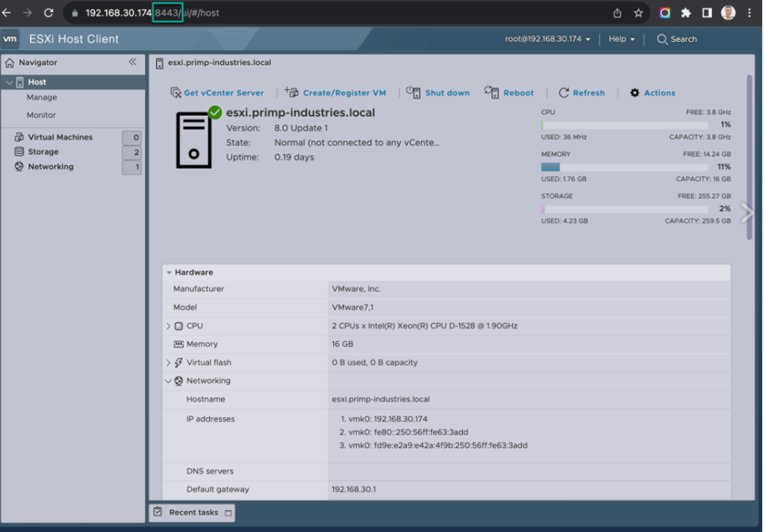The height and width of the screenshot is (532, 765).
Task: Open Networking in Navigator
Action: tap(51, 167)
